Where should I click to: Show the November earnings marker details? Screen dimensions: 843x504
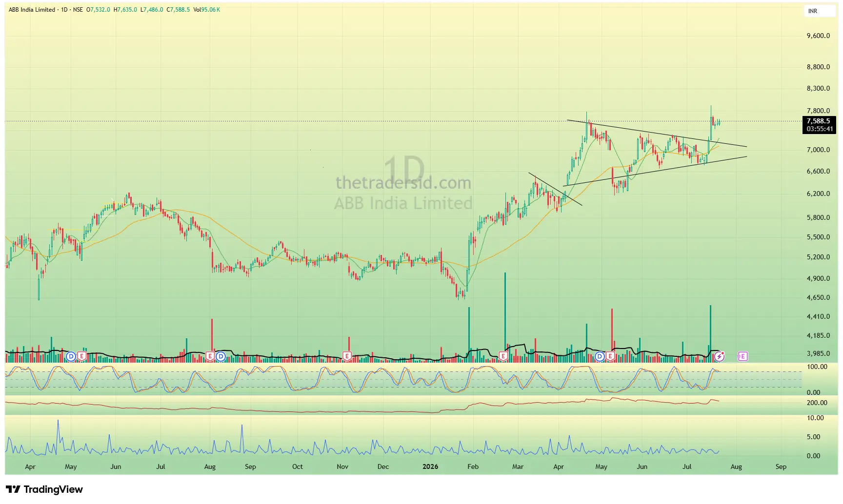click(347, 356)
